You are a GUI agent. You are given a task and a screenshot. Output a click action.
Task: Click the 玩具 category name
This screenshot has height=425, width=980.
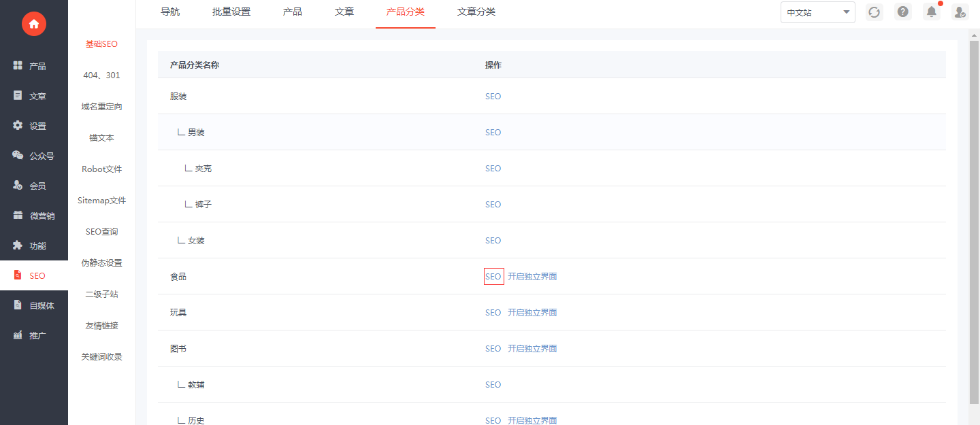[178, 313]
